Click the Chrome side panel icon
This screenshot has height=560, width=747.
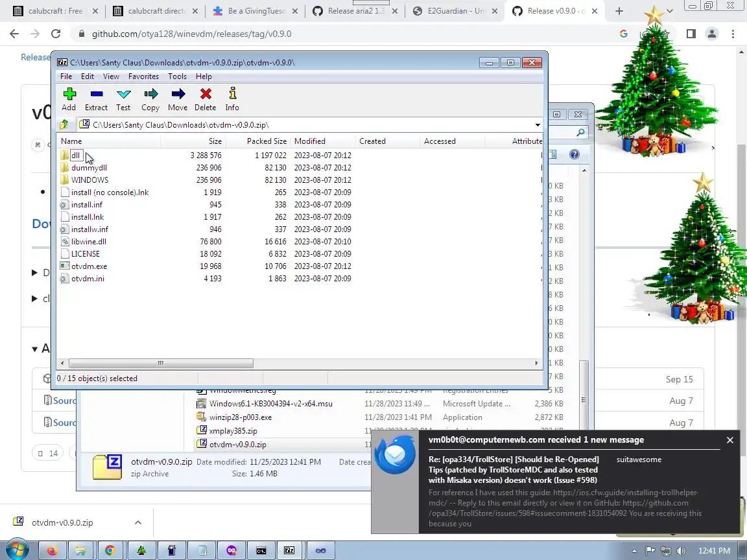tap(691, 34)
